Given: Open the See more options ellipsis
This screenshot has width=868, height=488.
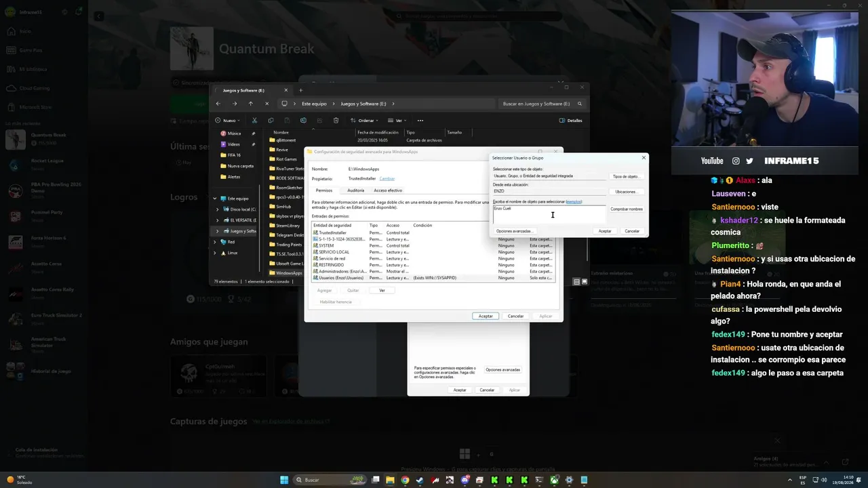Looking at the screenshot, I should [x=420, y=121].
